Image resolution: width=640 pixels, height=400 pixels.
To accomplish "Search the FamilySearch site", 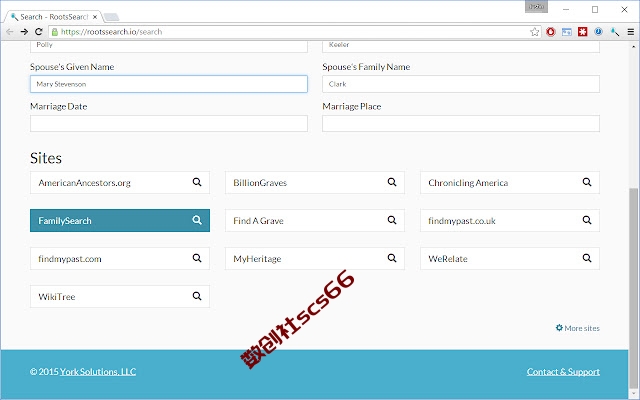I will pyautogui.click(x=120, y=220).
